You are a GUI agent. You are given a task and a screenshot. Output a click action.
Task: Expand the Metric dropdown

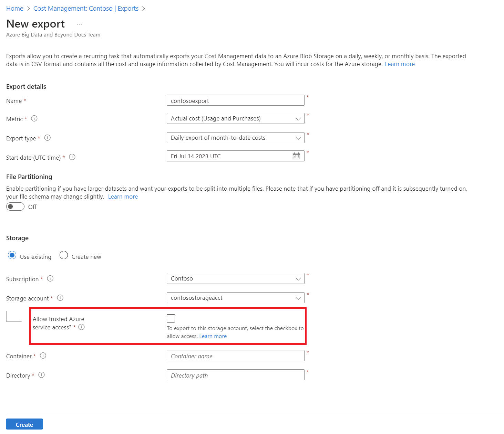[235, 118]
